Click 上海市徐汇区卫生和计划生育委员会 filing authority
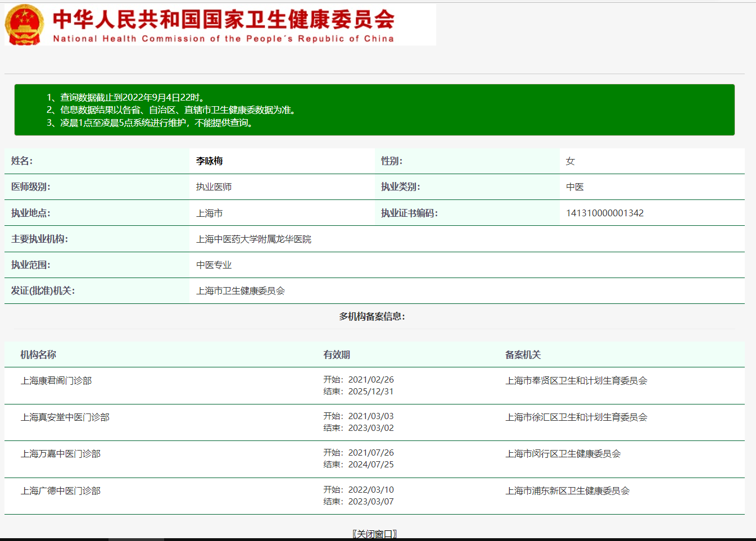This screenshot has height=541, width=756. pos(576,417)
